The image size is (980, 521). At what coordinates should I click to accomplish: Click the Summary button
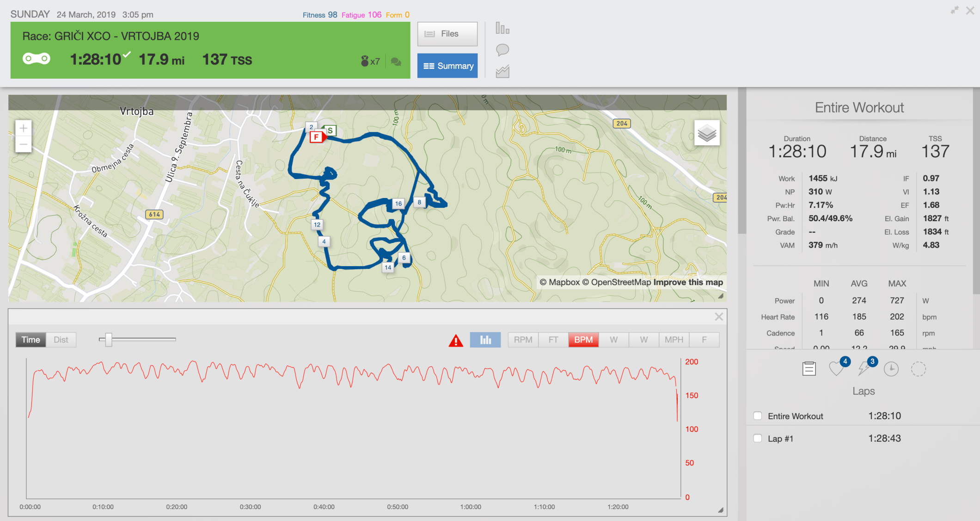click(x=447, y=66)
